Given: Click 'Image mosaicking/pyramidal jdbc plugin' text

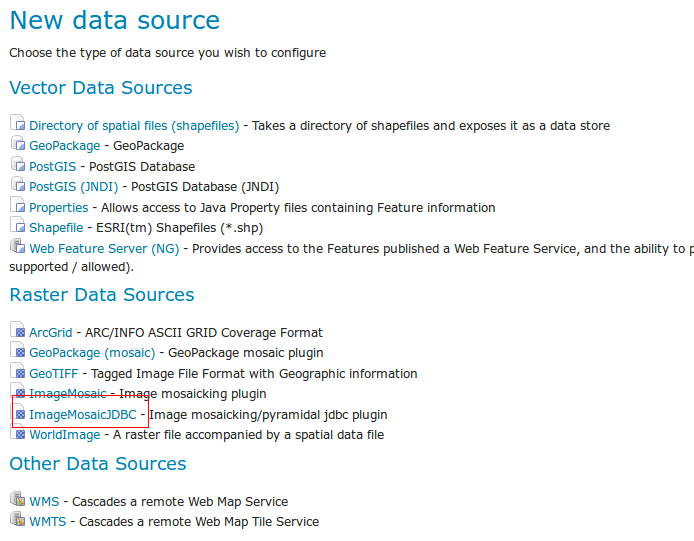Looking at the screenshot, I should 268,415.
